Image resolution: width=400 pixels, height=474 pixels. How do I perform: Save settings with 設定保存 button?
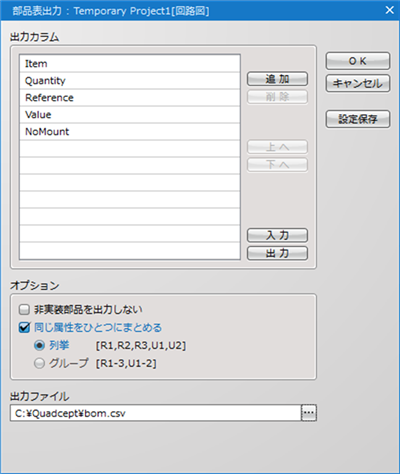(358, 119)
